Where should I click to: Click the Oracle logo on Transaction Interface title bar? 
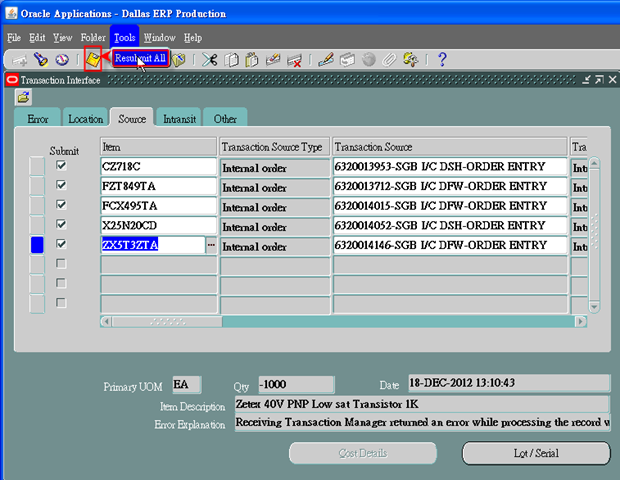12,80
